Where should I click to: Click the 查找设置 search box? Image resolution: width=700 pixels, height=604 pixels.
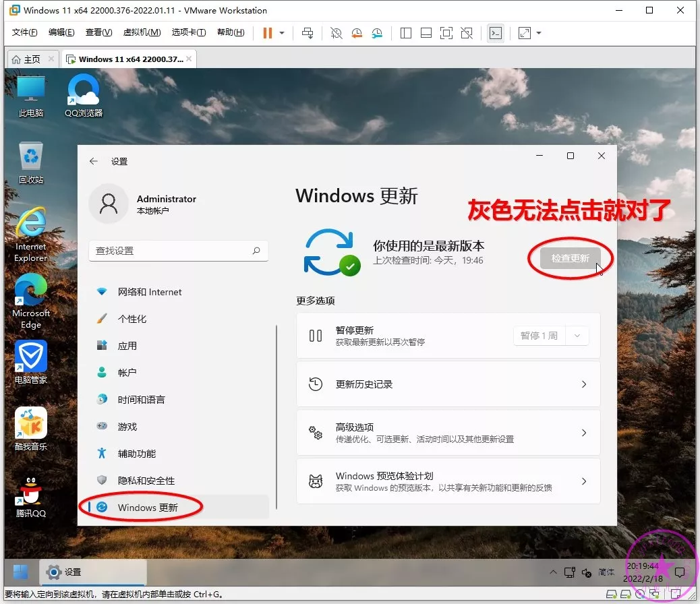click(178, 251)
